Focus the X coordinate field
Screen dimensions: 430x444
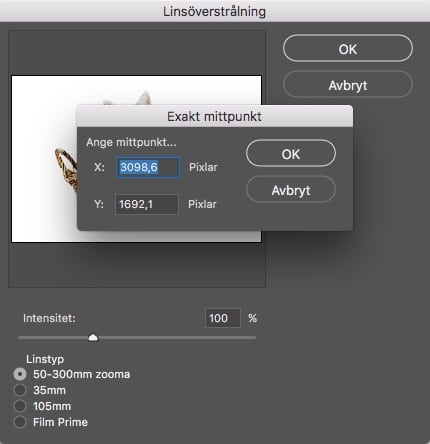[148, 167]
